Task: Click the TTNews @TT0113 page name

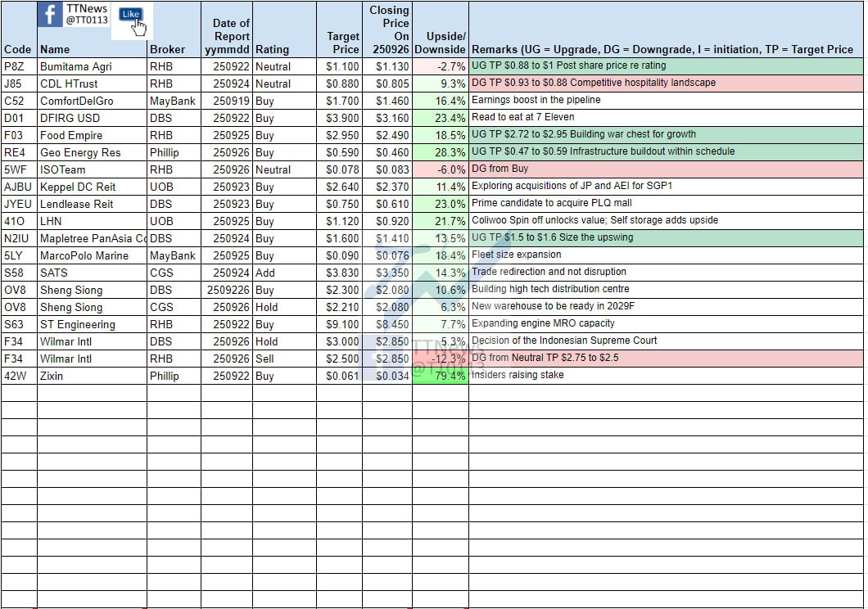Action: point(87,15)
